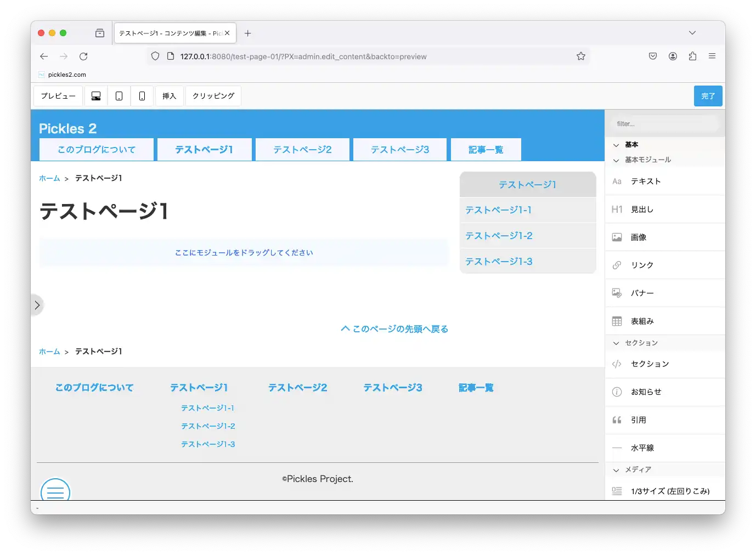Open the 記事一覧 navigation tab
The width and height of the screenshot is (756, 555).
coord(486,150)
